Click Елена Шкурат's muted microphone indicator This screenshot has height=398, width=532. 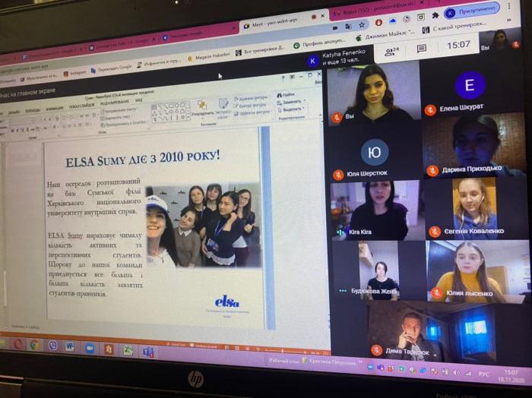point(431,109)
